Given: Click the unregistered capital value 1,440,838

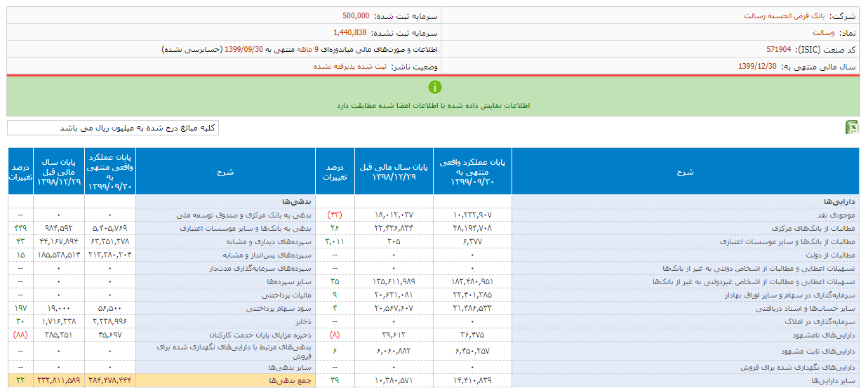Looking at the screenshot, I should click(x=349, y=32).
